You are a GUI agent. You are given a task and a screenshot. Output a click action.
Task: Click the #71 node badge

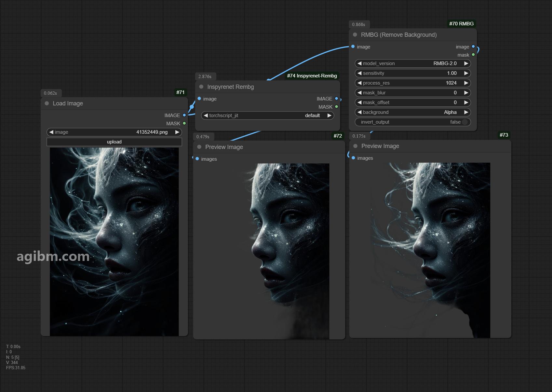point(181,92)
